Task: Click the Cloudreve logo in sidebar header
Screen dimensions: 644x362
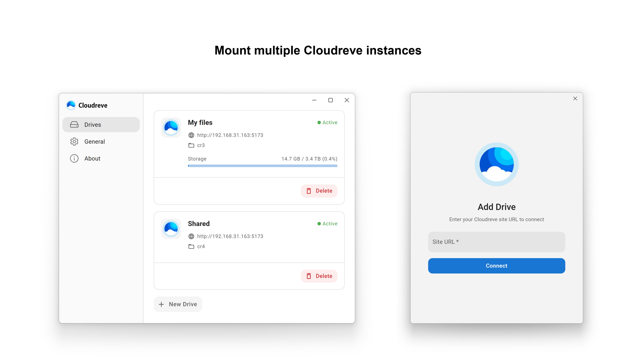Action: coord(71,105)
